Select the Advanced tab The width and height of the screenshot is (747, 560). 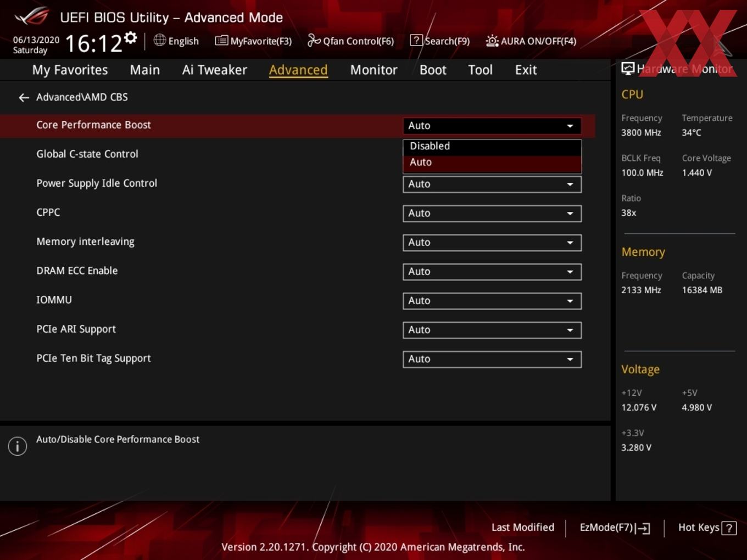[298, 70]
